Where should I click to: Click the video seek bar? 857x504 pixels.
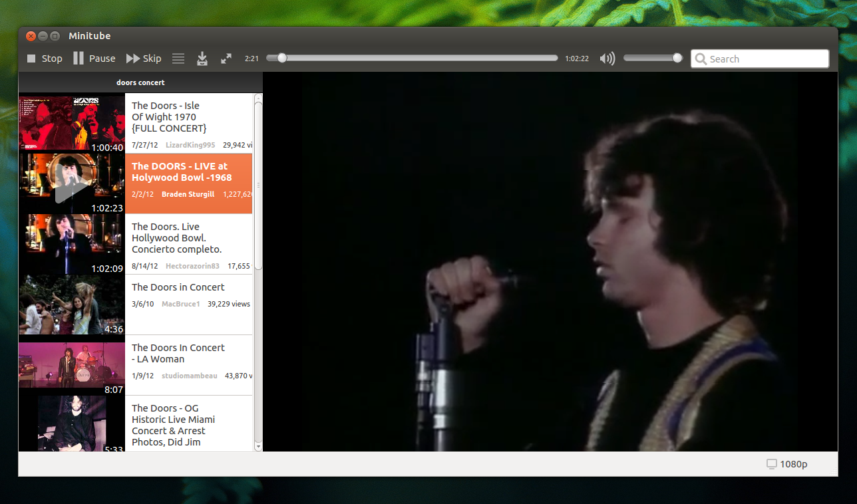pos(412,58)
